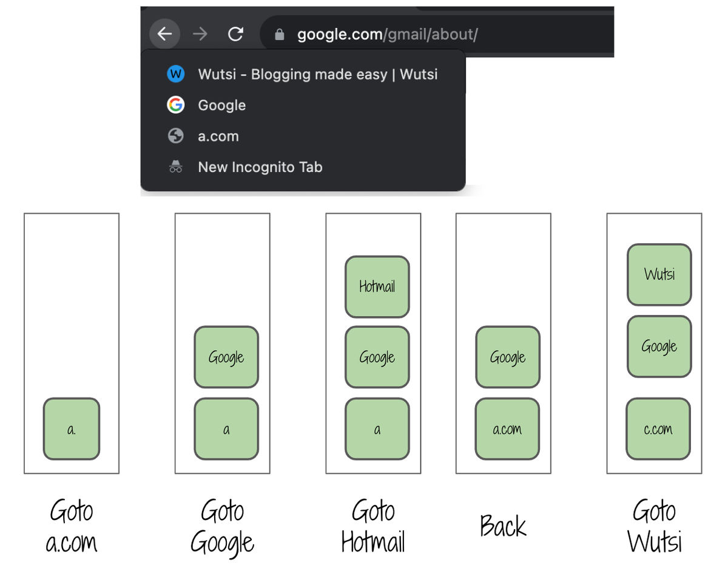Click the c.com block in last stack

658,429
